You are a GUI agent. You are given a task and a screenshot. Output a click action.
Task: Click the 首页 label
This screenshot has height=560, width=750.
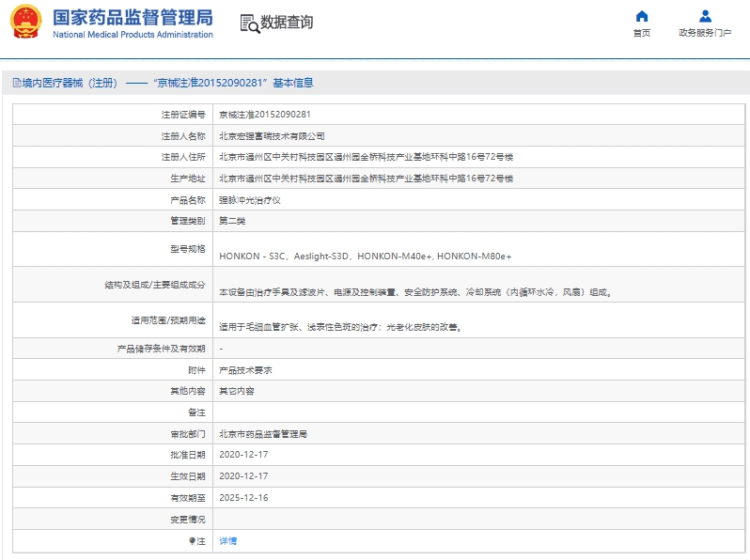click(x=641, y=33)
